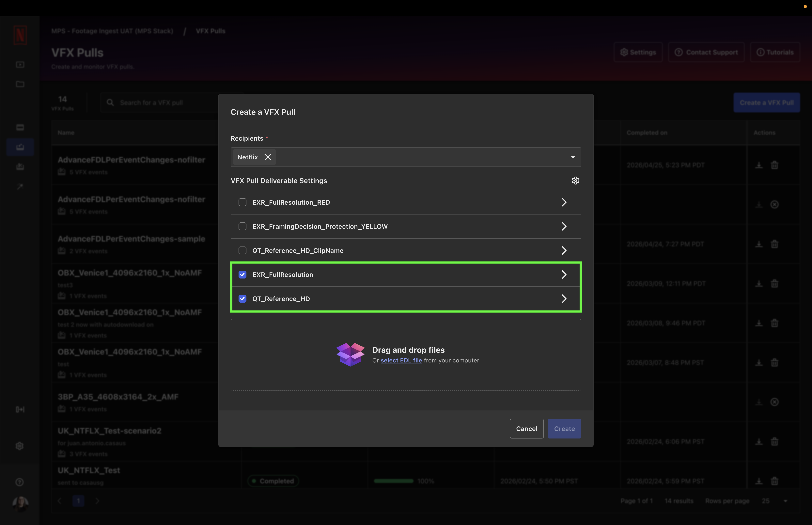
Task: Open the Recipients dropdown arrow
Action: pyautogui.click(x=573, y=157)
